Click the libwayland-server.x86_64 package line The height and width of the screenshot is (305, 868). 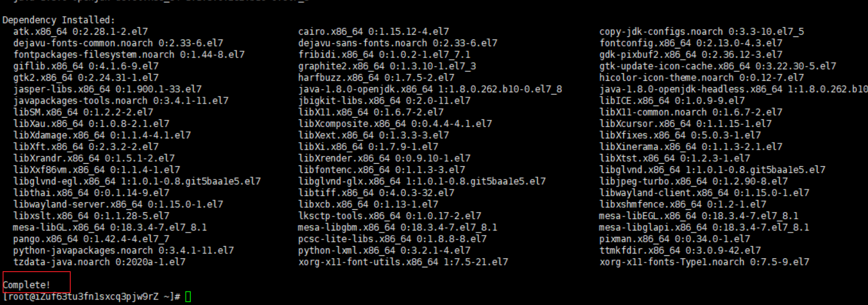118,205
